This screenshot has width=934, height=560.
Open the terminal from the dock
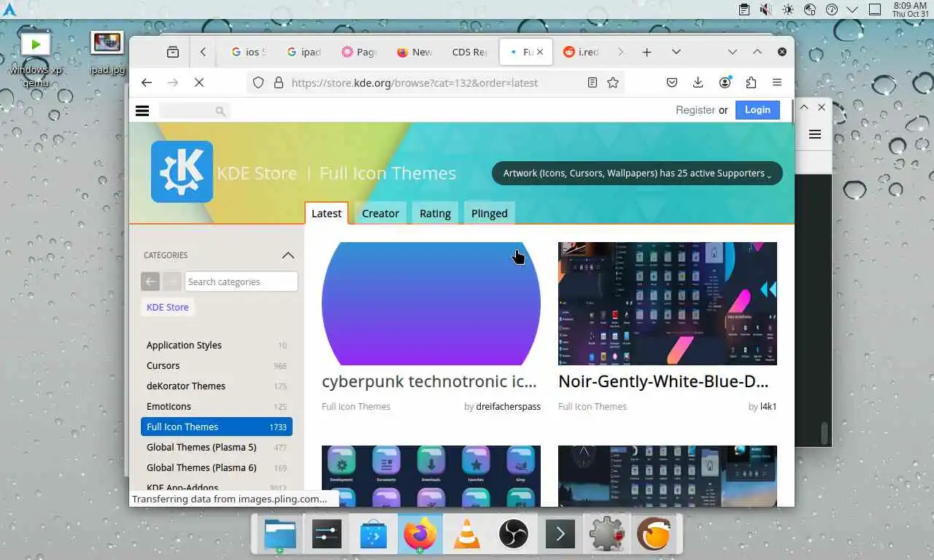point(560,534)
